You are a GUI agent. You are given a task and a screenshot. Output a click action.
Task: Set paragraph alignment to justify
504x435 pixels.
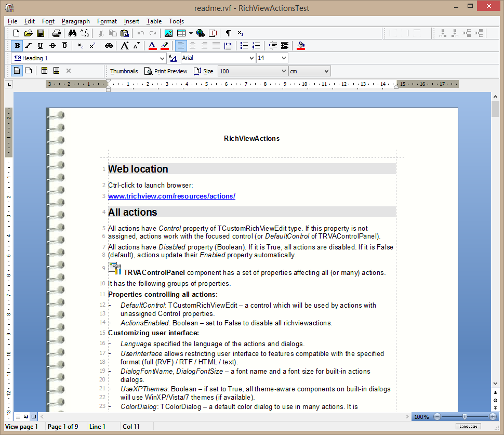tap(216, 46)
